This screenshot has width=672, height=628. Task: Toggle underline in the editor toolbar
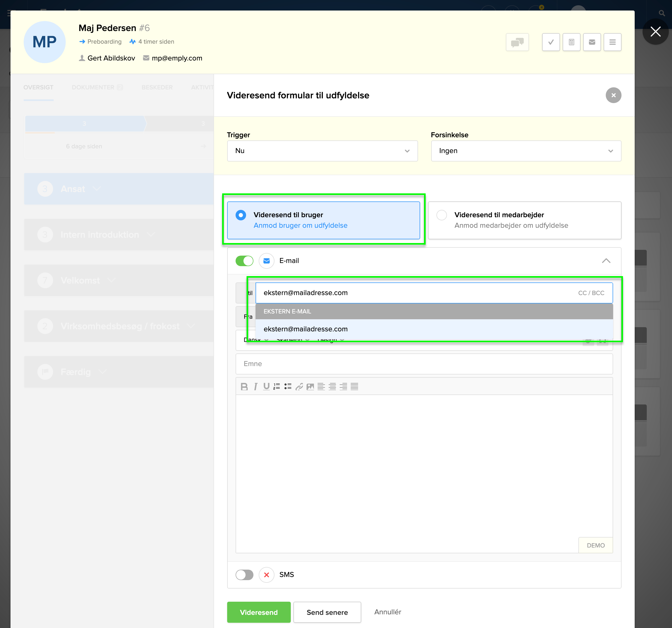click(x=266, y=387)
